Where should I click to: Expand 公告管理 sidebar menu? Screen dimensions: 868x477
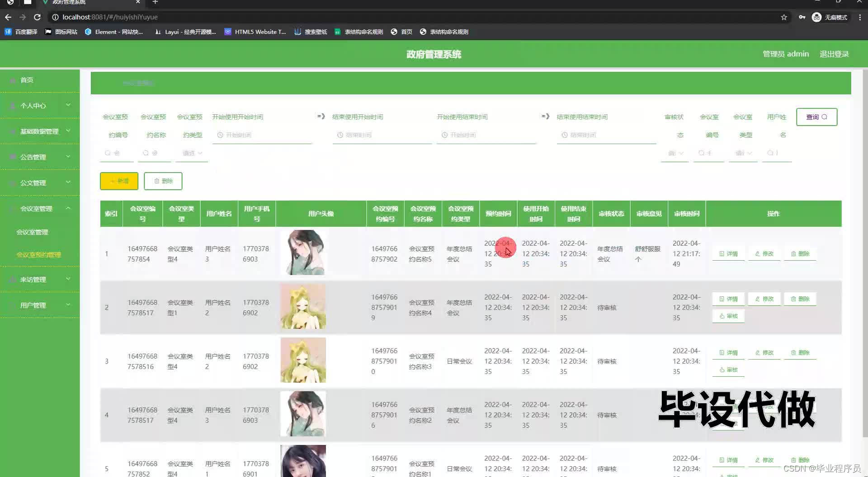click(40, 157)
